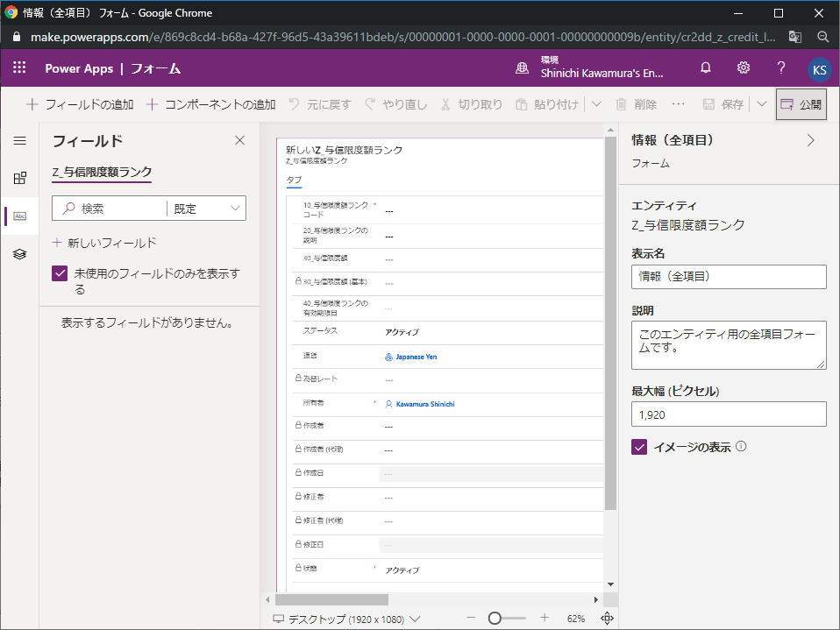Select the Fields (Abc) pane icon
This screenshot has width=840, height=630.
(x=20, y=216)
